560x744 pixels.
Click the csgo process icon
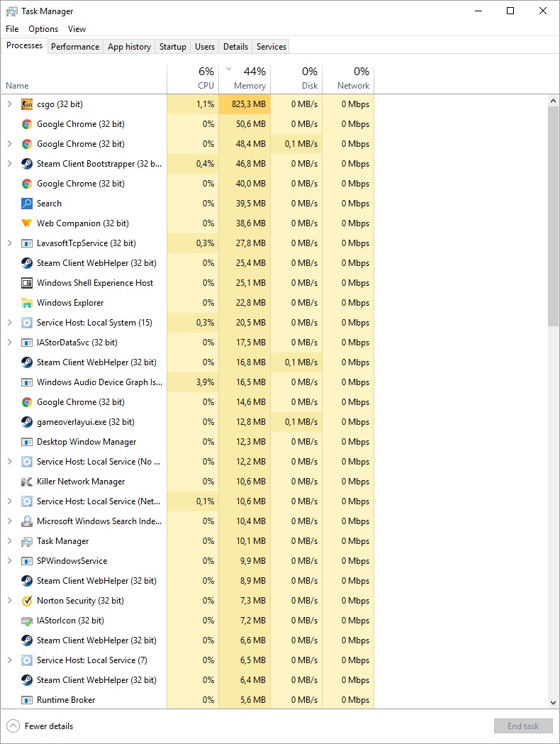(x=27, y=104)
